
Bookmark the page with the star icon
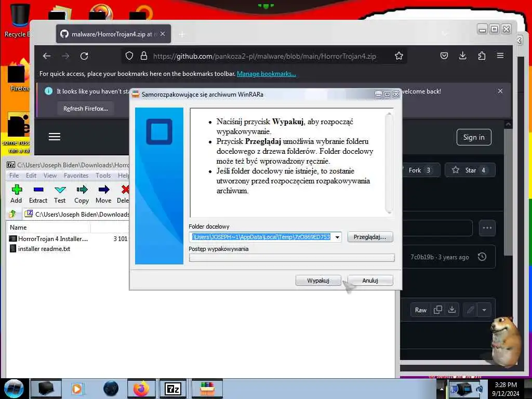(x=399, y=56)
